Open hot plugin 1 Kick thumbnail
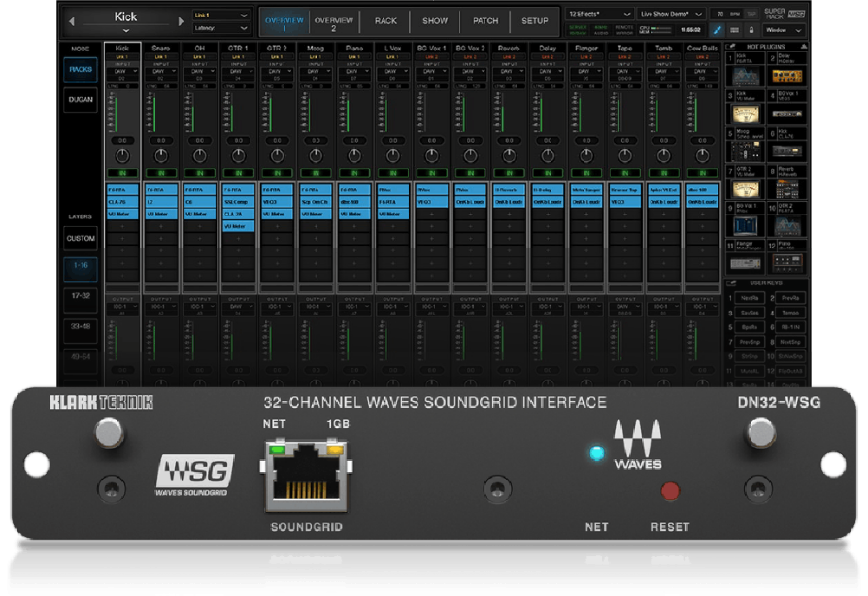Screen dimensions: 868x596 pos(746,77)
